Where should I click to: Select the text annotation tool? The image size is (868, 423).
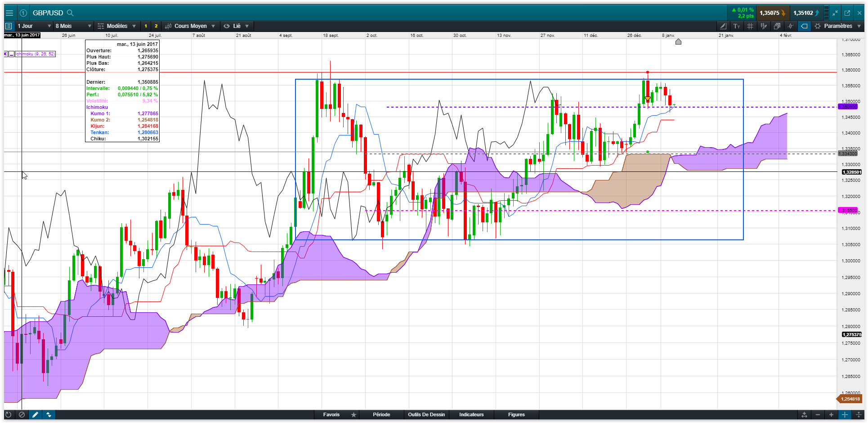(737, 26)
